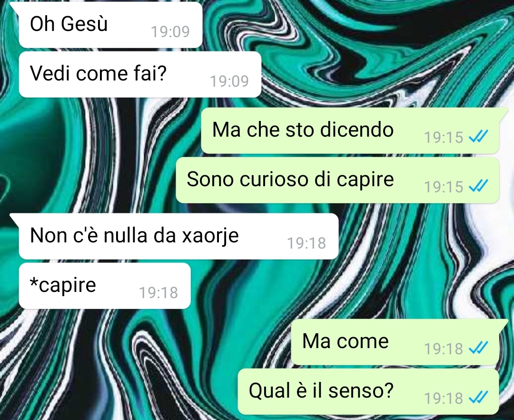Select the 'Qual è il senso?' message

tap(368, 391)
